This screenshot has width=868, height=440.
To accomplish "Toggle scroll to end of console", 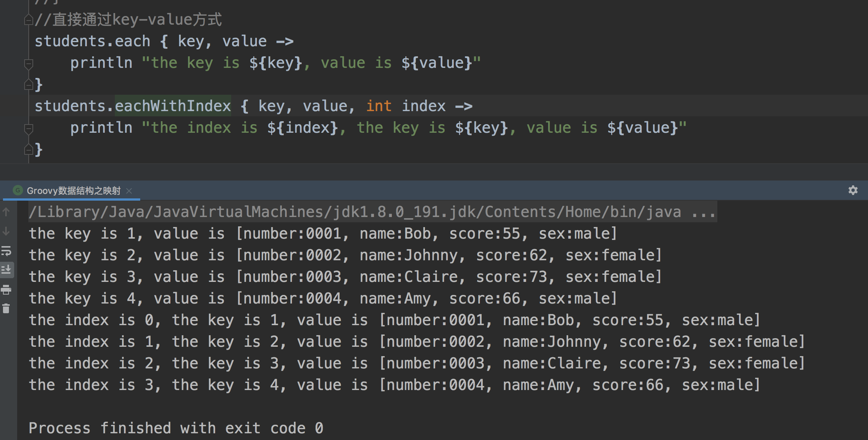I will pyautogui.click(x=6, y=270).
